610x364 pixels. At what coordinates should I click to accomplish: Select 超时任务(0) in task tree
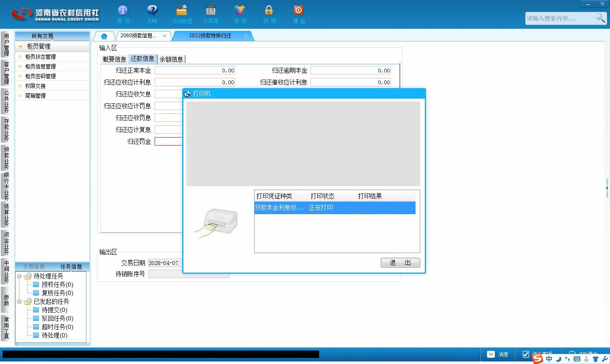57,327
